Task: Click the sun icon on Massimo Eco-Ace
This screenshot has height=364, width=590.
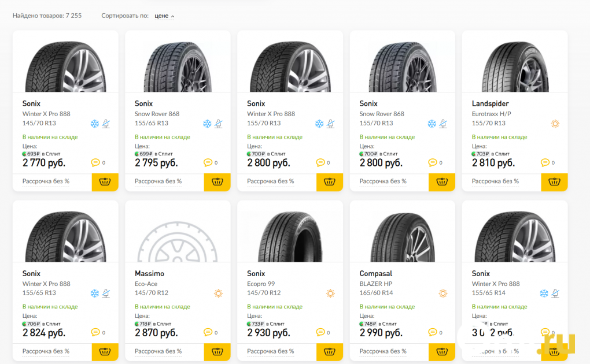Action: coord(218,294)
